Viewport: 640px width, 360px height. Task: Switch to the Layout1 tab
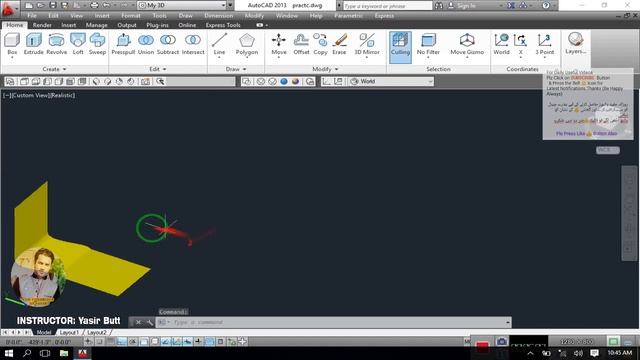click(69, 332)
